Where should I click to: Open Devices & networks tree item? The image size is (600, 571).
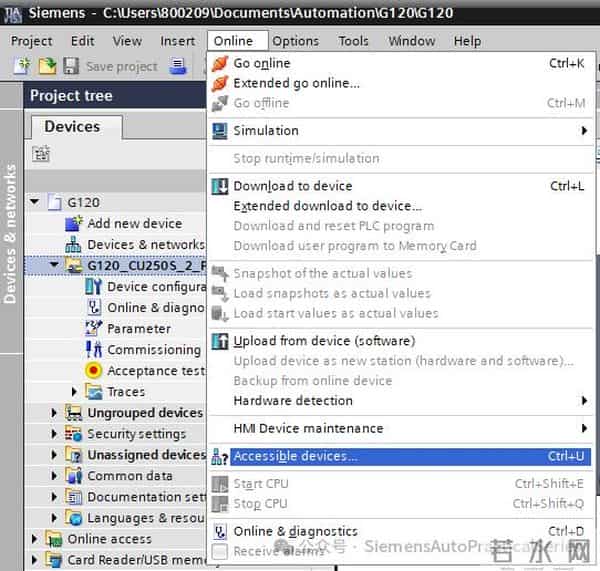coord(145,244)
